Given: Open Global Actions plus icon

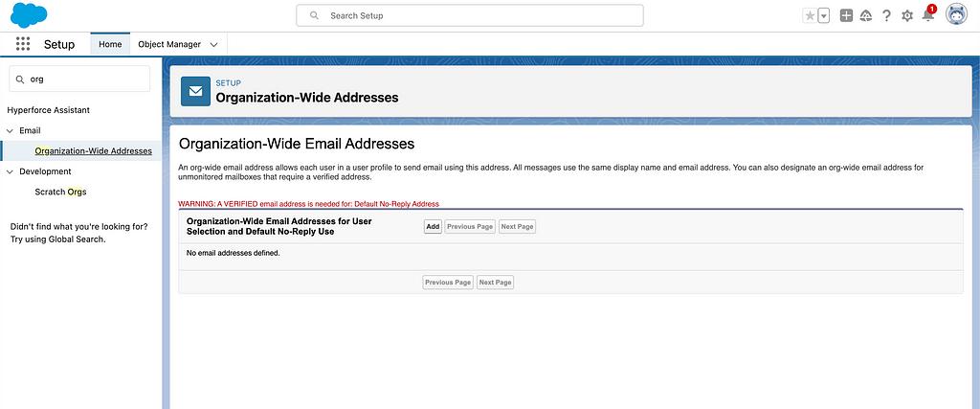Looking at the screenshot, I should tap(846, 15).
